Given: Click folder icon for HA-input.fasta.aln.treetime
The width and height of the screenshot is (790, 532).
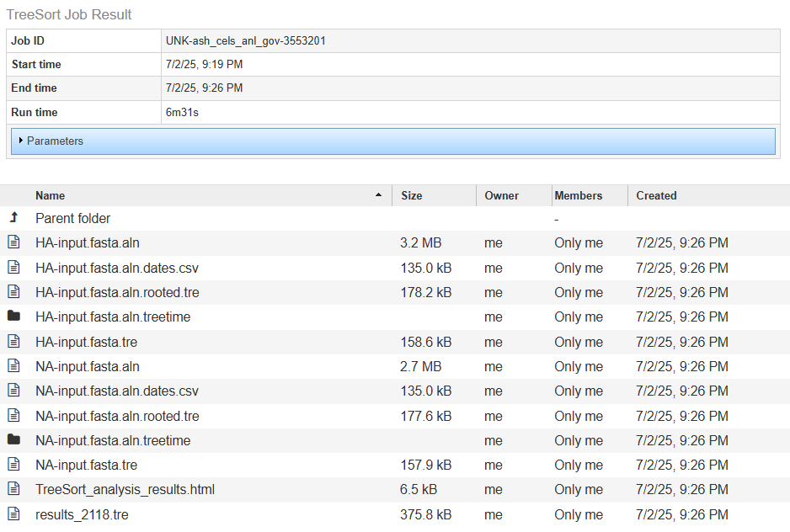Looking at the screenshot, I should [x=13, y=316].
